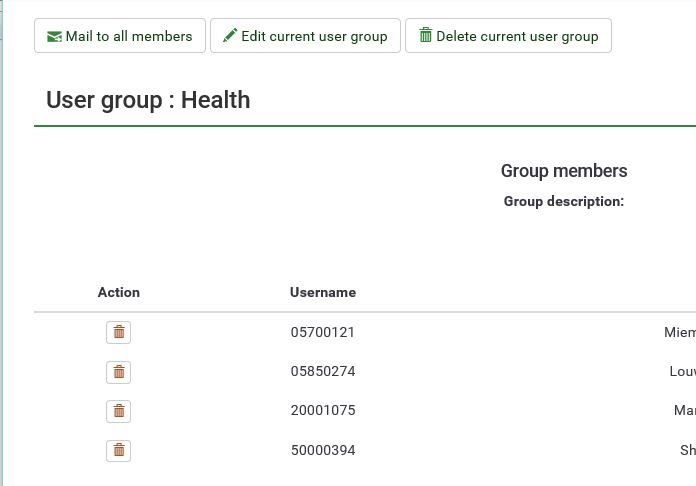The height and width of the screenshot is (486, 696).
Task: Click the trash icon in the Delete group button
Action: (x=425, y=36)
